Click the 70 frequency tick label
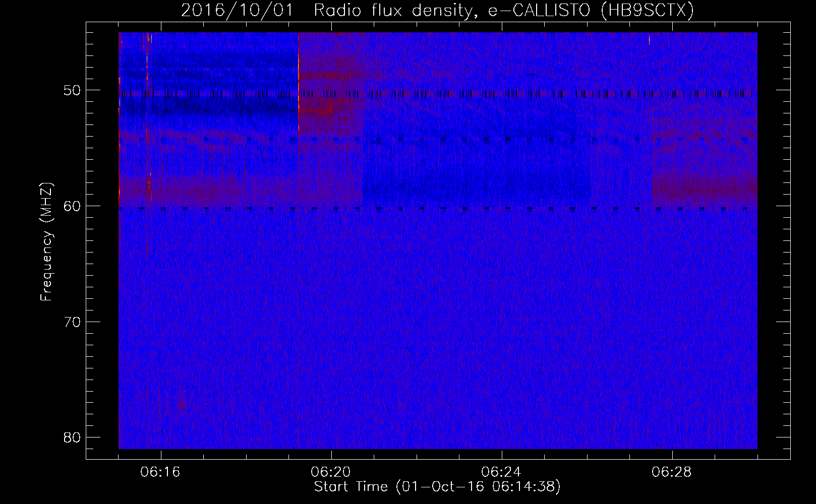 73,322
